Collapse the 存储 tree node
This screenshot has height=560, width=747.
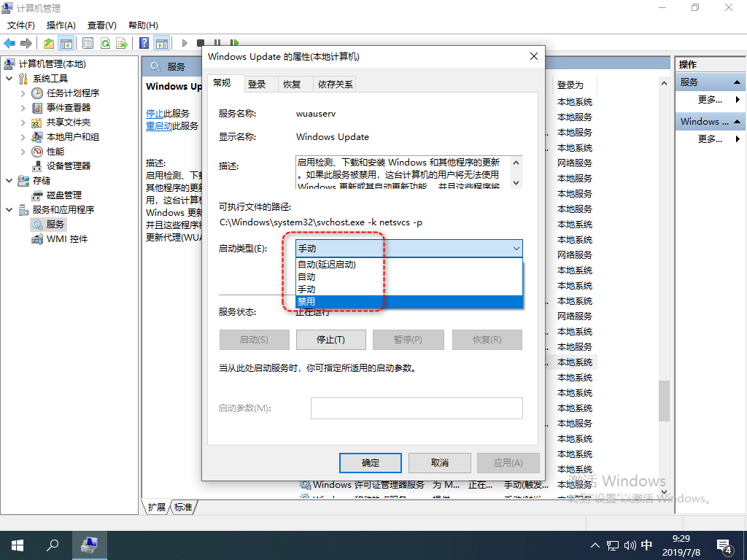click(9, 181)
